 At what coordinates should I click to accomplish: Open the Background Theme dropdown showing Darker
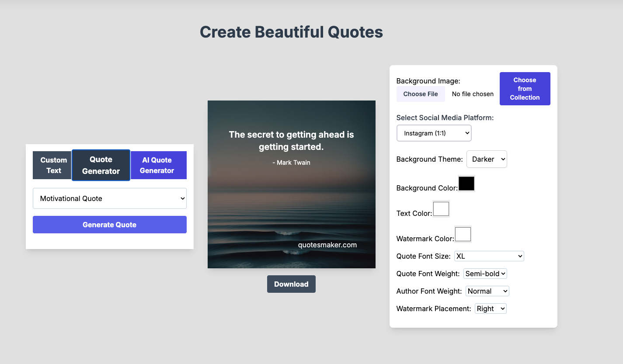487,159
